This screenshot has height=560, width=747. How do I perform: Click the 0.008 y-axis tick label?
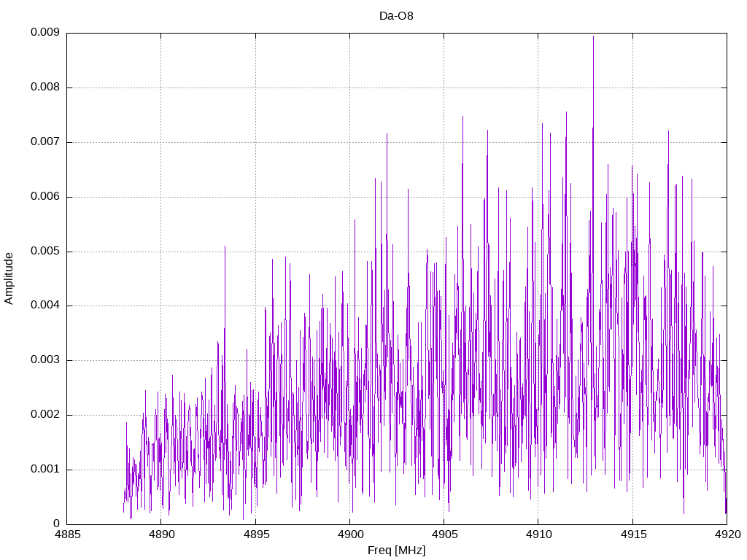click(x=44, y=87)
